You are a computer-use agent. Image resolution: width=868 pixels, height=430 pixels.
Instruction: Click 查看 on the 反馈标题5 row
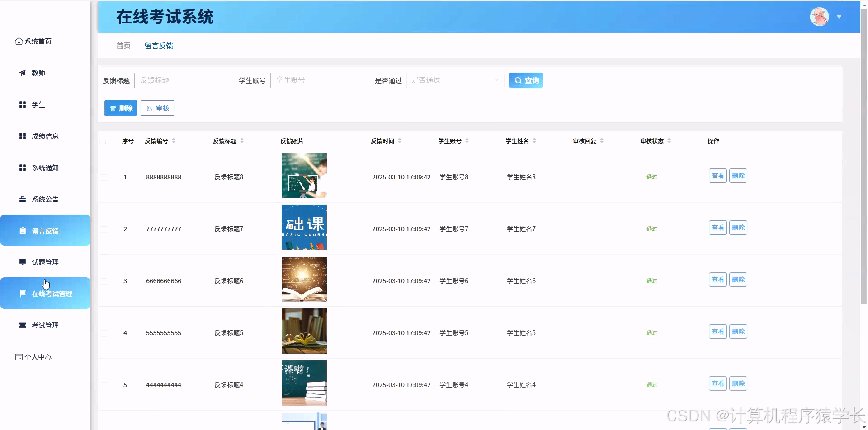pos(717,331)
